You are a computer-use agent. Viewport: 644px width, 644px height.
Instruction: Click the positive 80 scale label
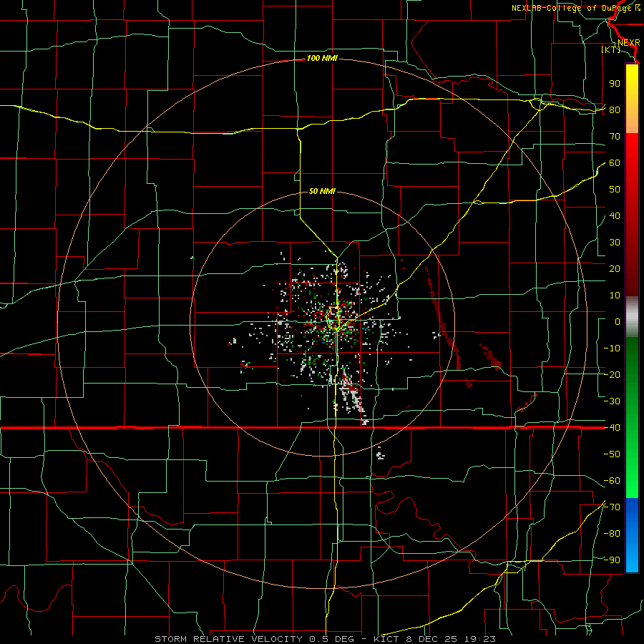[x=615, y=110]
